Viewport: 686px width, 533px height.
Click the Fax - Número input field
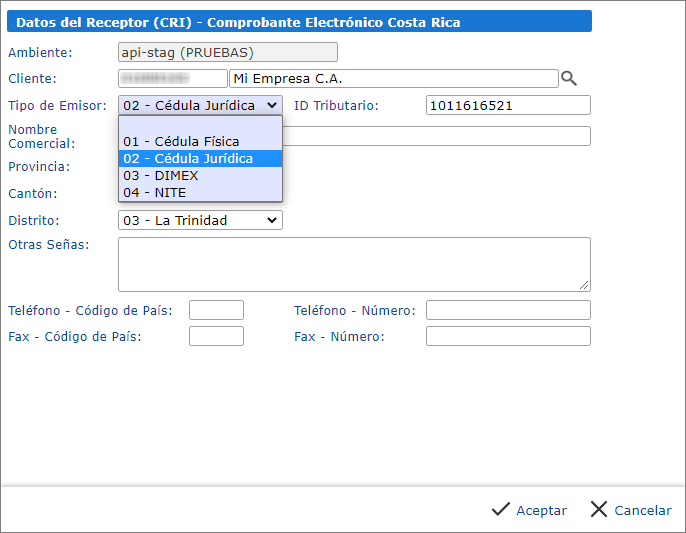pos(508,336)
